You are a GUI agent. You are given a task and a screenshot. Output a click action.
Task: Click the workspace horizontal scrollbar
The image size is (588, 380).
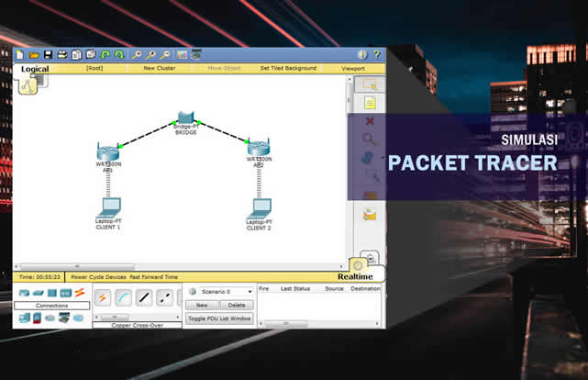[179, 266]
